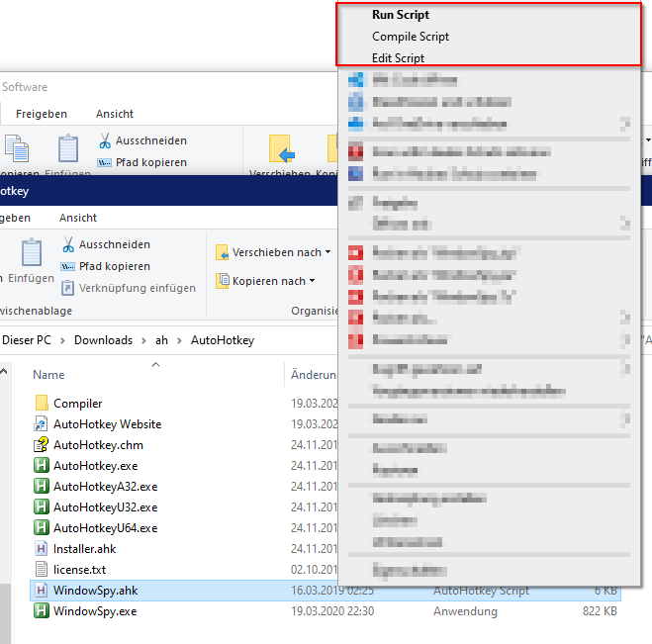
Task: Click the Ausschneiden scissors icon in the AutoHotkey window
Action: (x=68, y=244)
